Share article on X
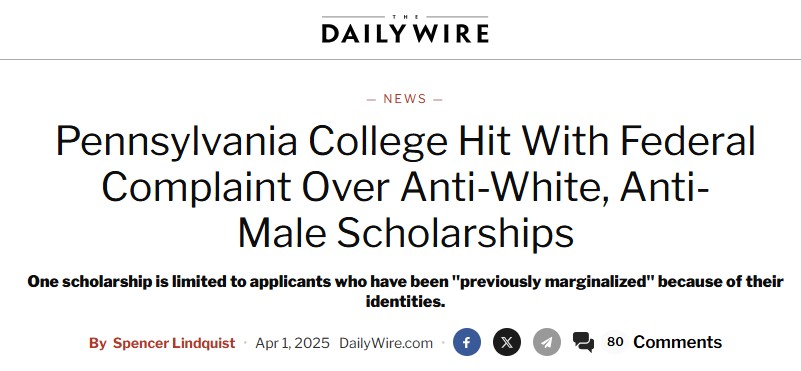This screenshot has width=801, height=371. click(x=507, y=342)
